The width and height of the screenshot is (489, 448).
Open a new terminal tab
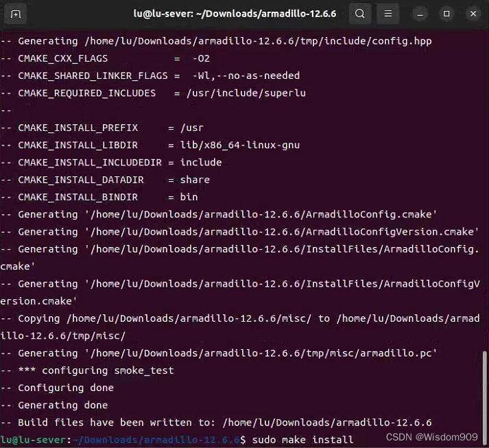[15, 14]
